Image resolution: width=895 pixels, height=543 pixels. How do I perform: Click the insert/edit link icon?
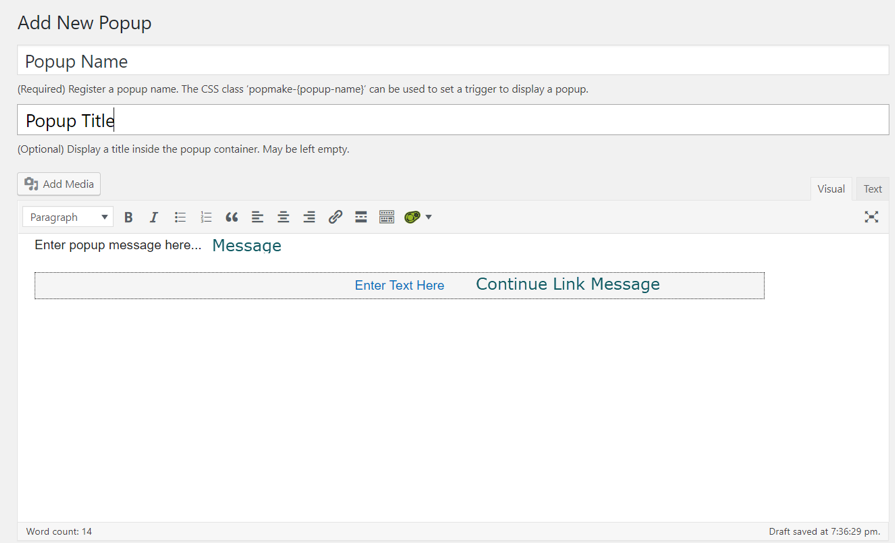pyautogui.click(x=335, y=217)
